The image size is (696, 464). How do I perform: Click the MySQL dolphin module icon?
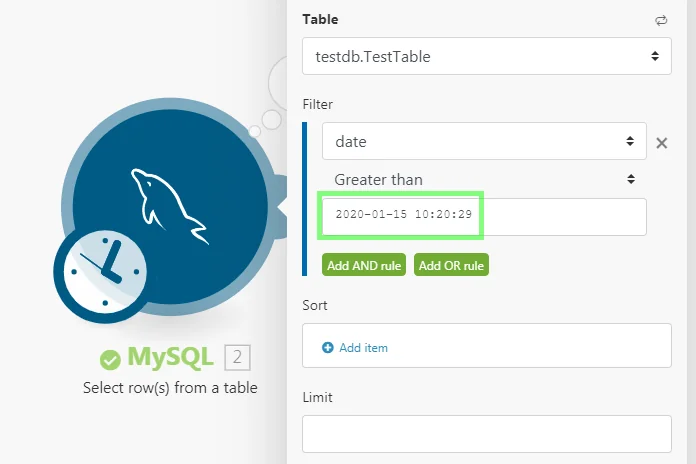coord(170,207)
